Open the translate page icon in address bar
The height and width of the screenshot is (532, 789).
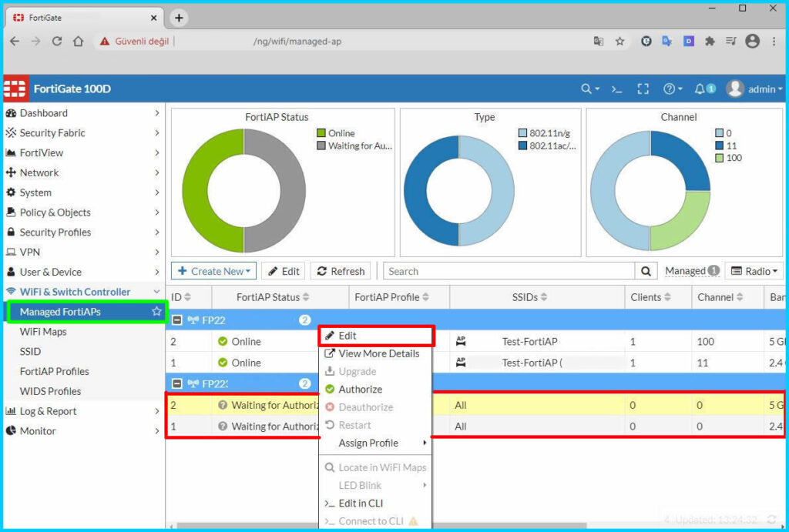click(x=598, y=42)
